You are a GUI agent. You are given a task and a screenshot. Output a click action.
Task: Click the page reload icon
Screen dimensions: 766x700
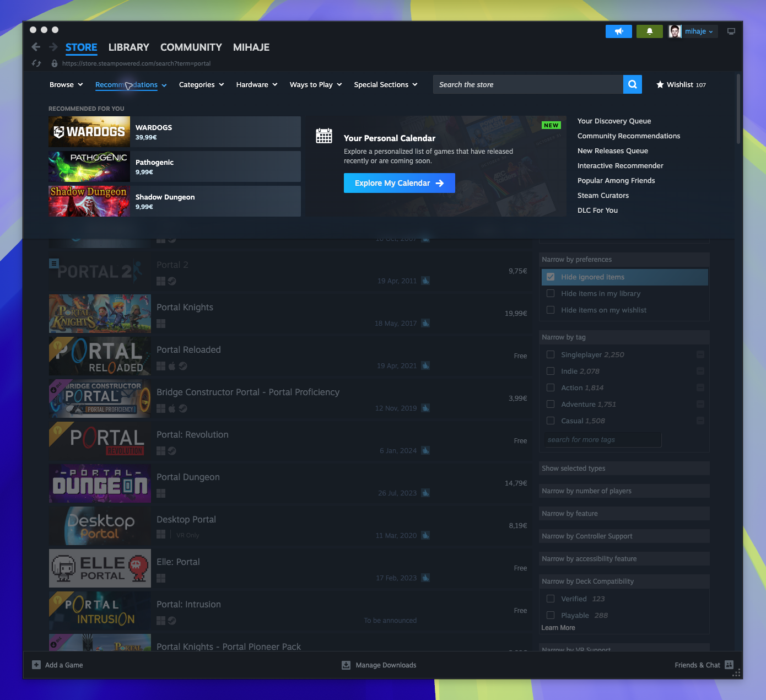(x=36, y=63)
